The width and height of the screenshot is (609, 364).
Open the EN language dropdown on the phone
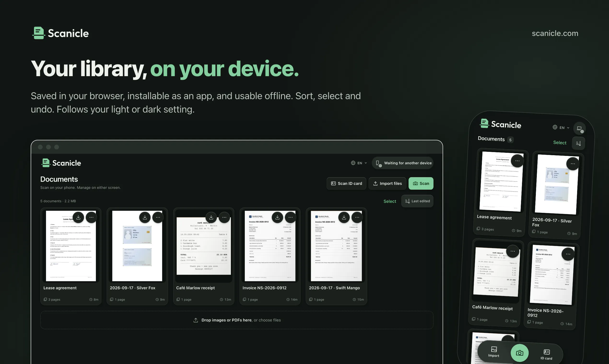(x=561, y=127)
